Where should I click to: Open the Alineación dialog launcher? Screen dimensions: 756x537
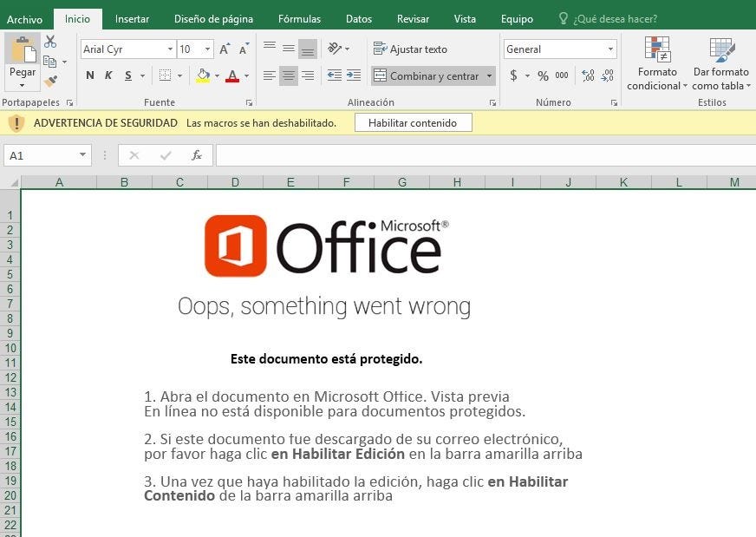(492, 102)
